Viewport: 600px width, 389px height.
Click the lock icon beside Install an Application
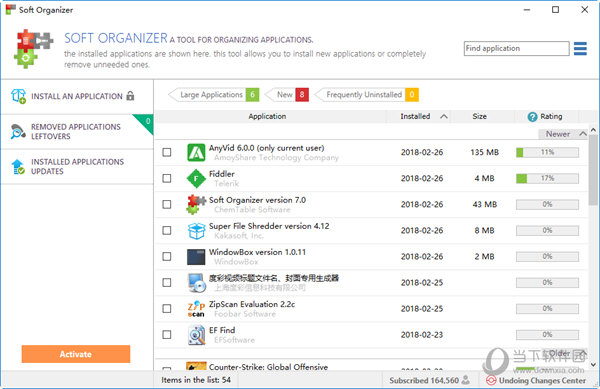130,96
